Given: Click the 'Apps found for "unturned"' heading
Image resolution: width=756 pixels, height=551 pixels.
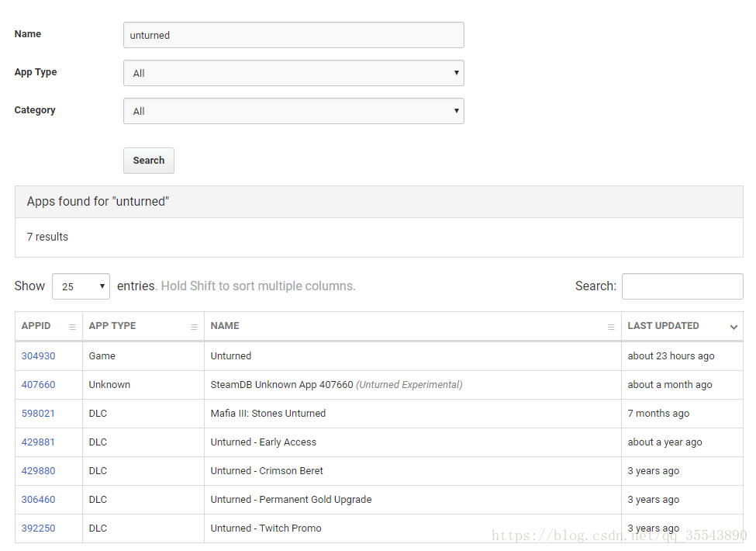Looking at the screenshot, I should tap(98, 201).
